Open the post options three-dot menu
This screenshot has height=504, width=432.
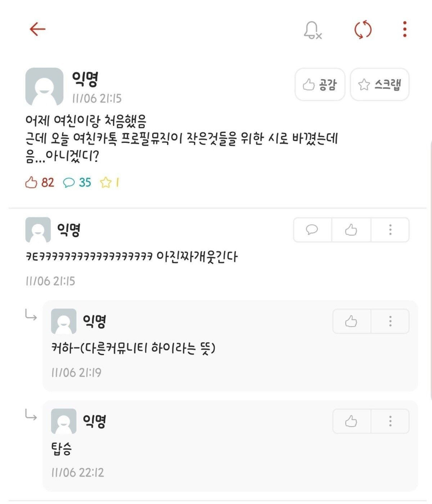coord(404,29)
